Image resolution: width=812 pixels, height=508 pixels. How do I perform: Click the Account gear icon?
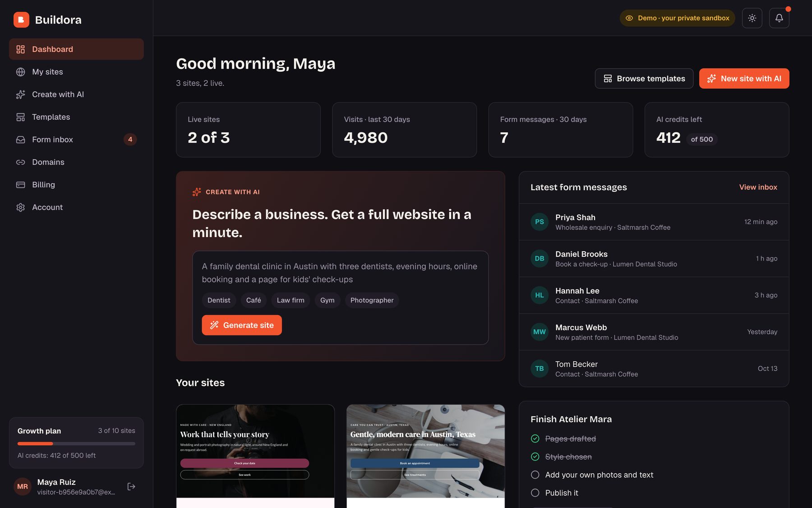coord(21,207)
